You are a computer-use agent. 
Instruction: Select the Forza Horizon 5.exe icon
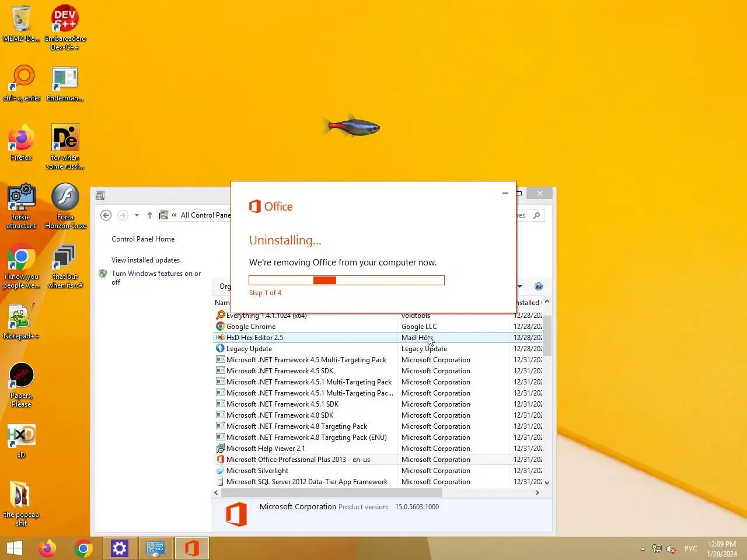pyautogui.click(x=65, y=206)
